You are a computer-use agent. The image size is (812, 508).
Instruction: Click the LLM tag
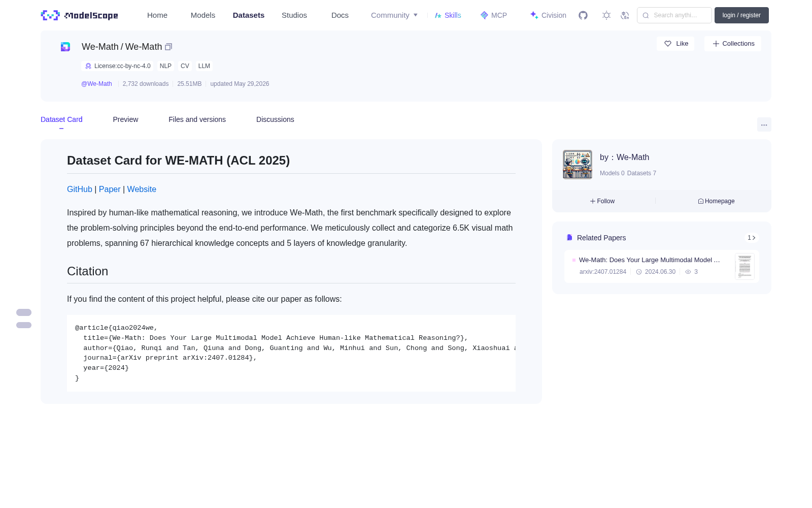(x=204, y=66)
